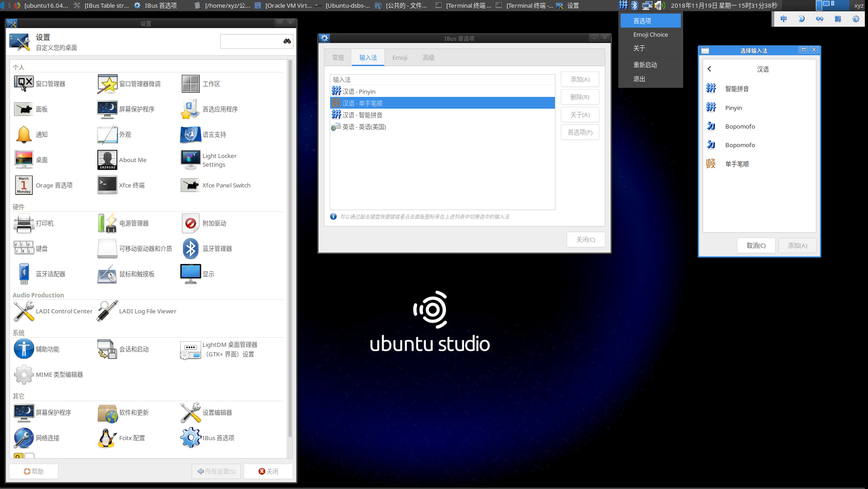Open 显示 display settings
This screenshot has width=868, height=489.
point(198,274)
